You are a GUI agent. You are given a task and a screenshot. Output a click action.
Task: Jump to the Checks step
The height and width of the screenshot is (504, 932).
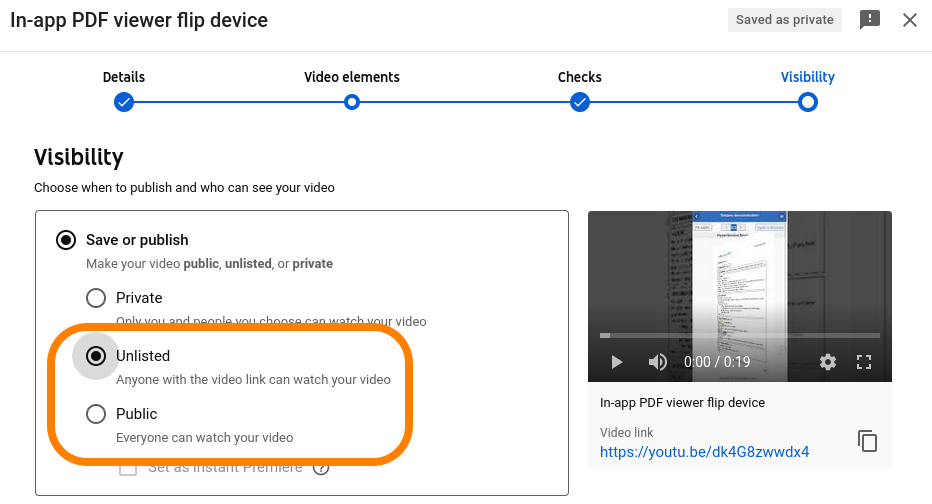[x=580, y=101]
